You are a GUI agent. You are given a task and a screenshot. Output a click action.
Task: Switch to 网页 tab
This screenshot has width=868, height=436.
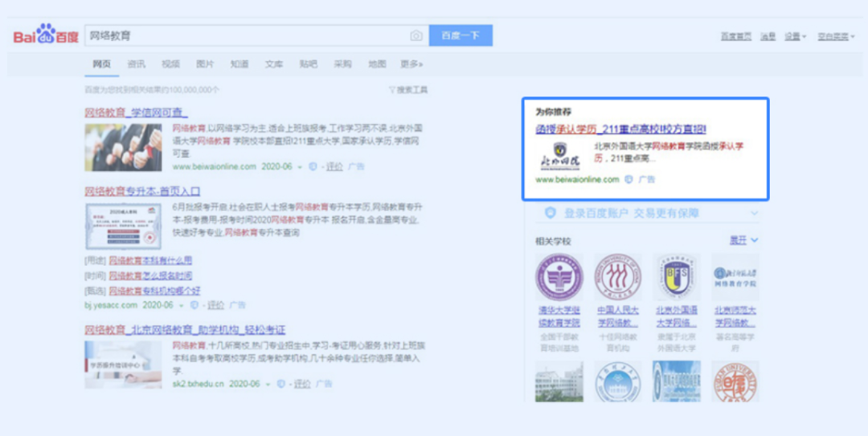point(102,64)
